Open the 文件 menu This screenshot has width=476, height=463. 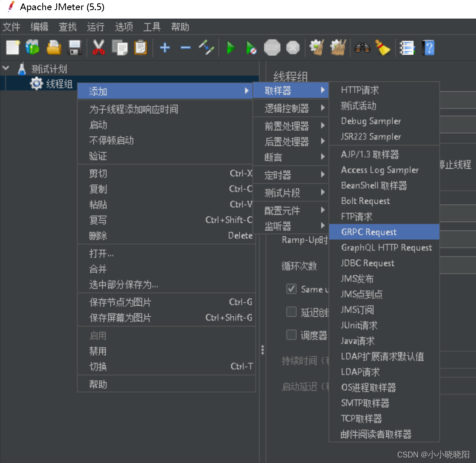click(x=11, y=27)
